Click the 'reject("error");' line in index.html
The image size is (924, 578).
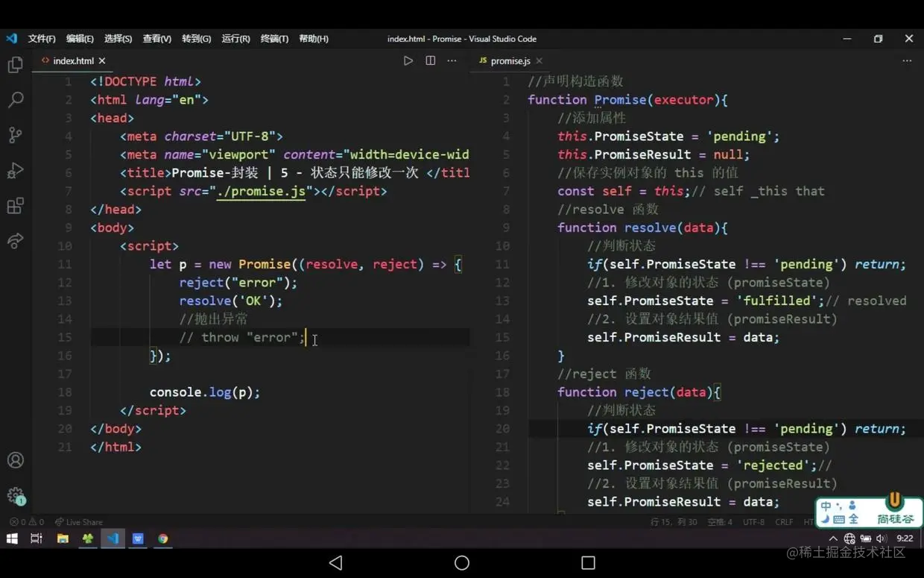[x=238, y=283]
